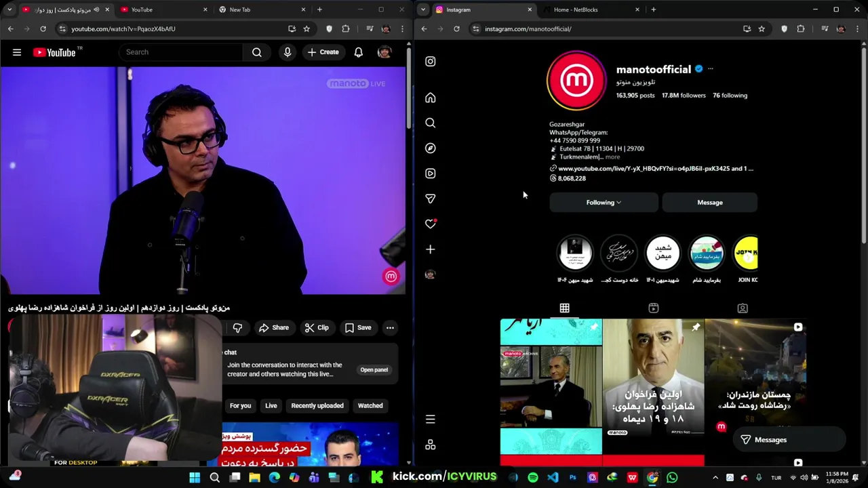Click the Clip button under video
This screenshot has height=488, width=868.
point(317,328)
